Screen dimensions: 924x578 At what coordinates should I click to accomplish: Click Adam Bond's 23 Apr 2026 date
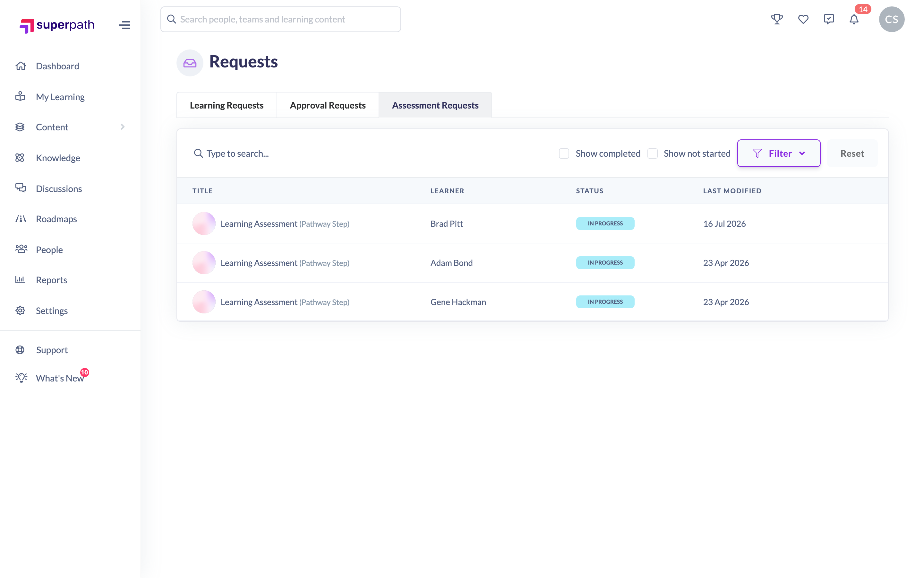(726, 263)
